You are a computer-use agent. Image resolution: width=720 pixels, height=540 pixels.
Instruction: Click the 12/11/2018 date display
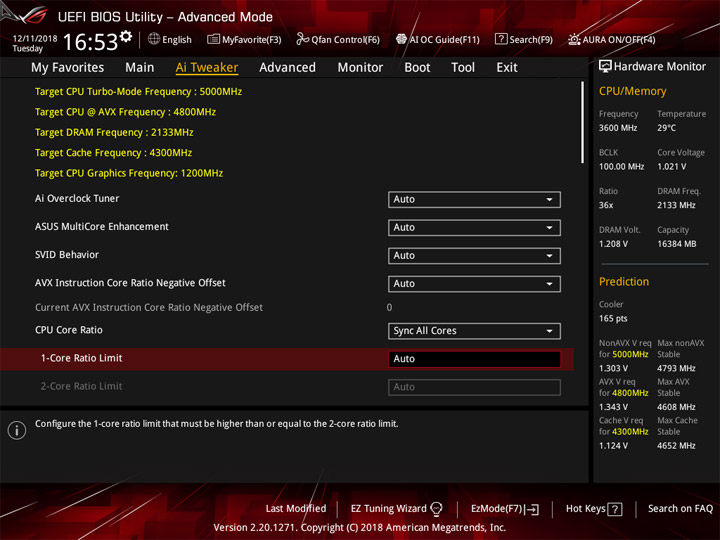point(35,39)
